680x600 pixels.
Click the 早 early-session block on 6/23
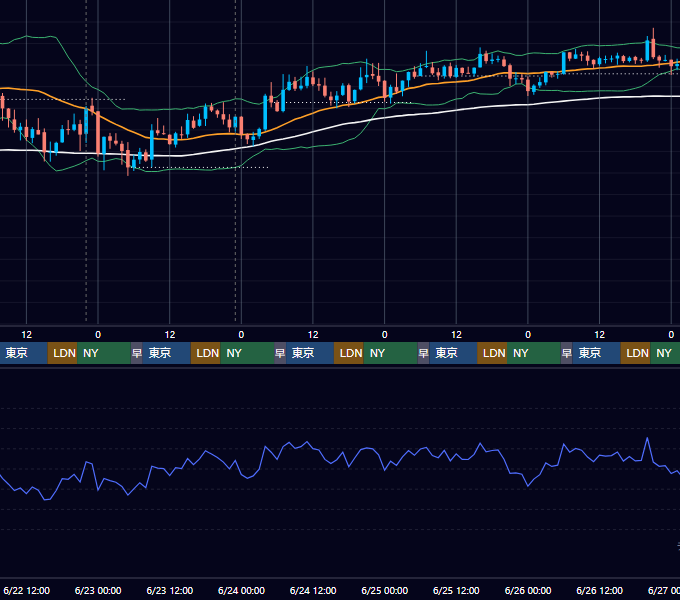tap(137, 353)
